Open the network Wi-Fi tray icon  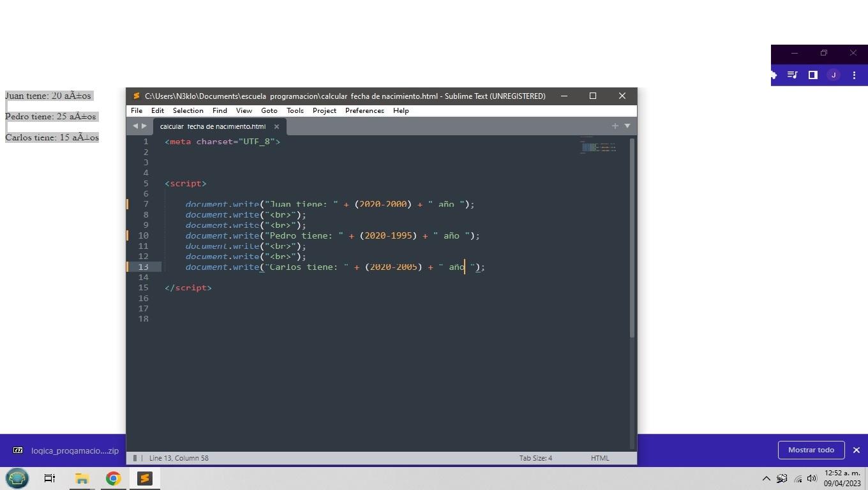[x=798, y=479]
